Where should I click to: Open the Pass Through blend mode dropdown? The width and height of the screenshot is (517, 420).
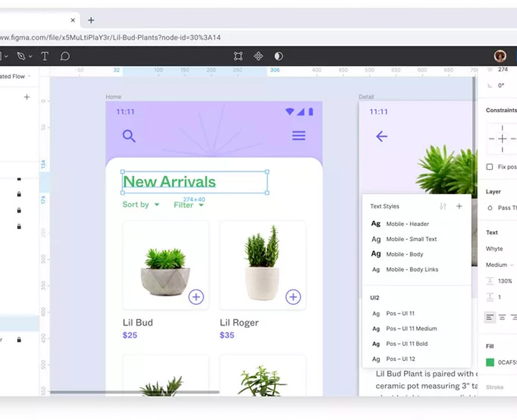point(507,208)
